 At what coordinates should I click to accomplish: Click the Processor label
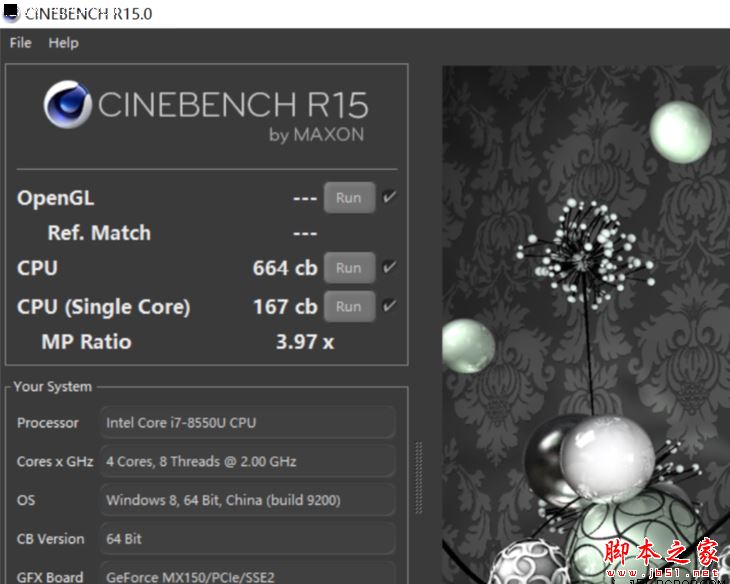[x=48, y=423]
